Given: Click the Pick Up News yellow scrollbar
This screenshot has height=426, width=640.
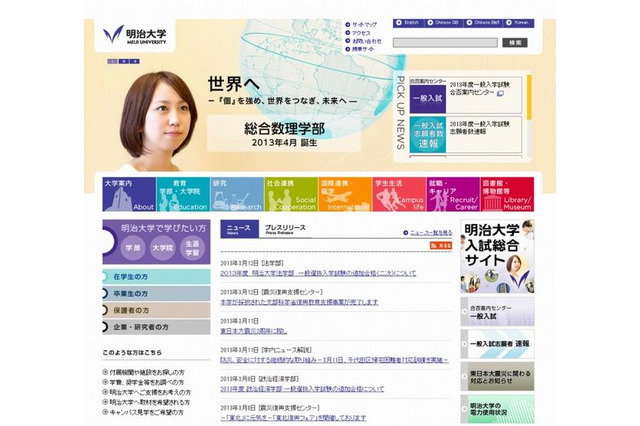Looking at the screenshot, I should tap(529, 97).
